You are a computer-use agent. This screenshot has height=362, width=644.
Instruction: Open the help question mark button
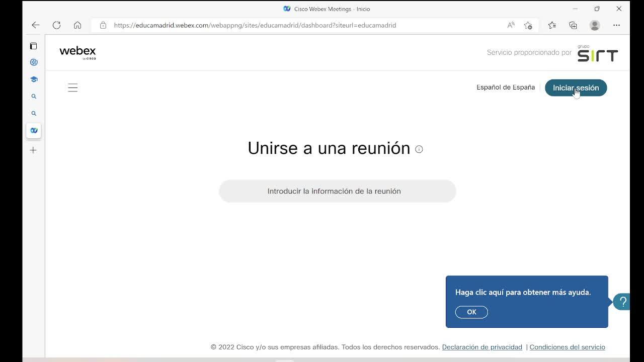[x=622, y=302]
